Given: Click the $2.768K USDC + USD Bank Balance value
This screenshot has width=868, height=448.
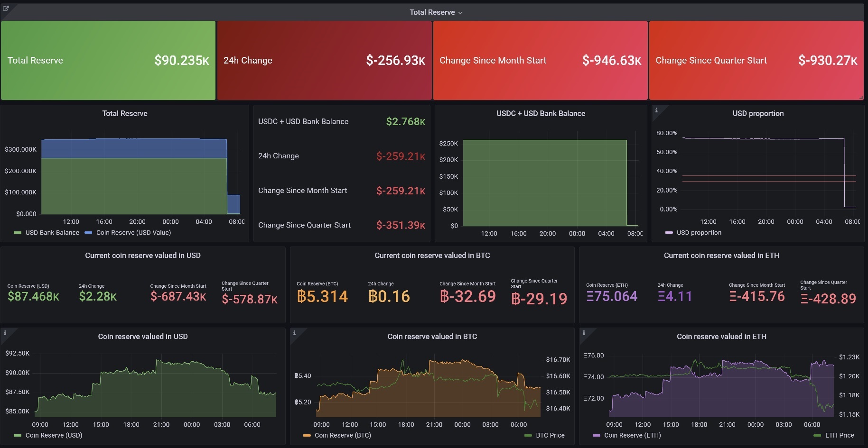Looking at the screenshot, I should point(405,121).
